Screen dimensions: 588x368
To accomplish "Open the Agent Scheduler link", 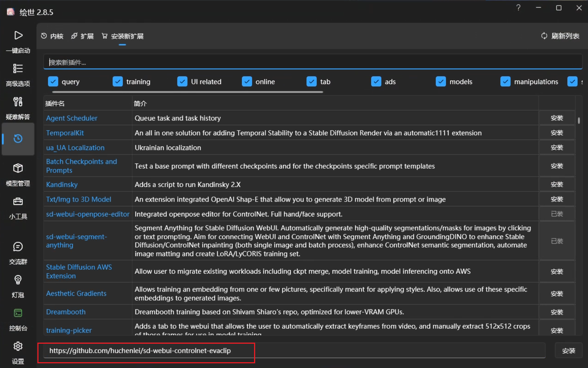I will click(72, 118).
